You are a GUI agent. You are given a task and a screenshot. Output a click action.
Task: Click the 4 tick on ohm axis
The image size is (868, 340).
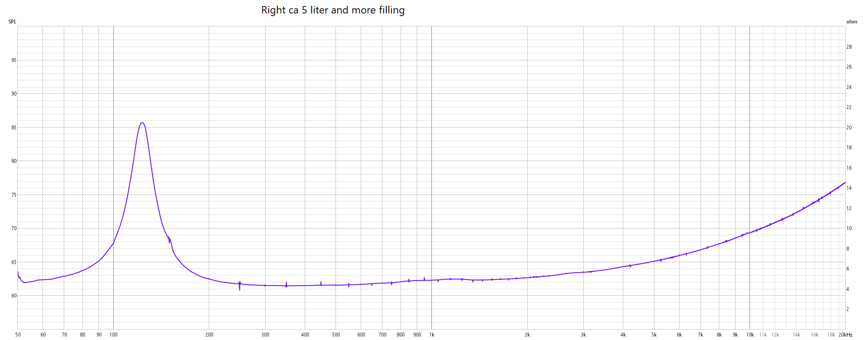pyautogui.click(x=848, y=289)
